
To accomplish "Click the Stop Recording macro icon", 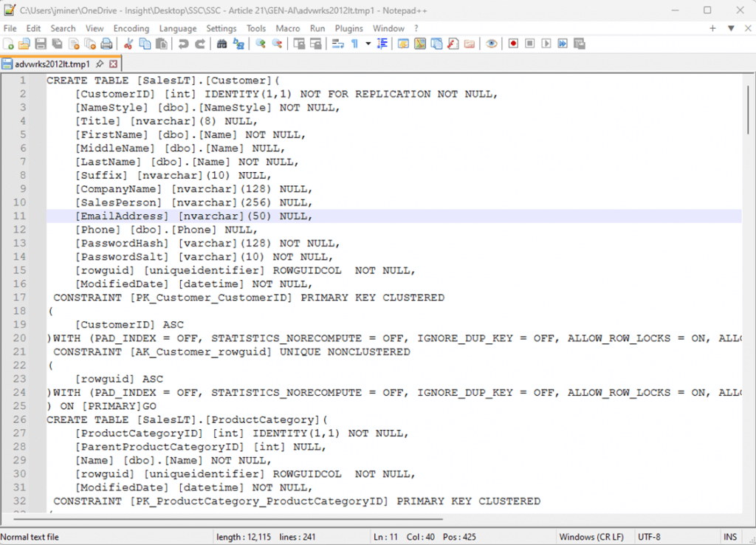I will pos(529,44).
